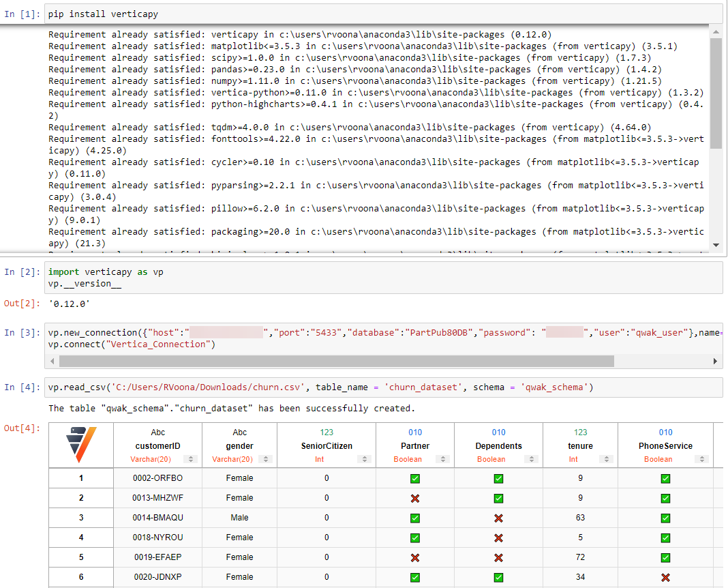The image size is (728, 588).
Task: Click cell 0020-JDNXP in customerID column
Action: [x=158, y=577]
